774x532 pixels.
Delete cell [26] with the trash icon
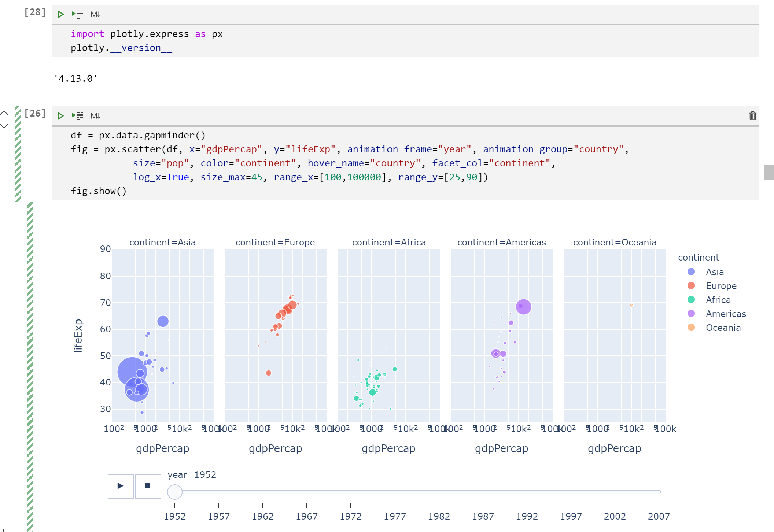click(x=752, y=116)
